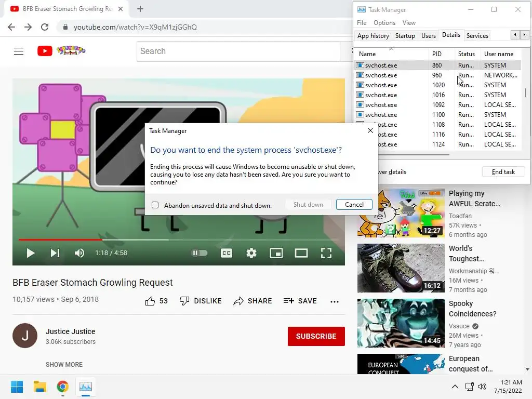
Task: Click the SHARE button
Action: pyautogui.click(x=253, y=301)
